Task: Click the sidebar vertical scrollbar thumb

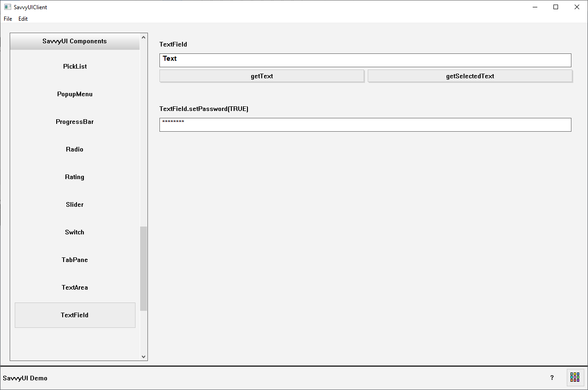Action: pos(143,268)
